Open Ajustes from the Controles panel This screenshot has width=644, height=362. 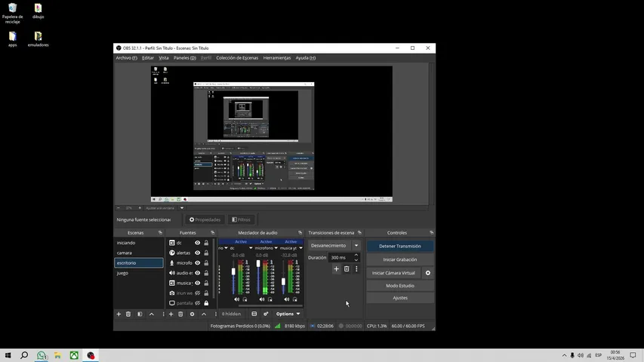click(x=400, y=298)
